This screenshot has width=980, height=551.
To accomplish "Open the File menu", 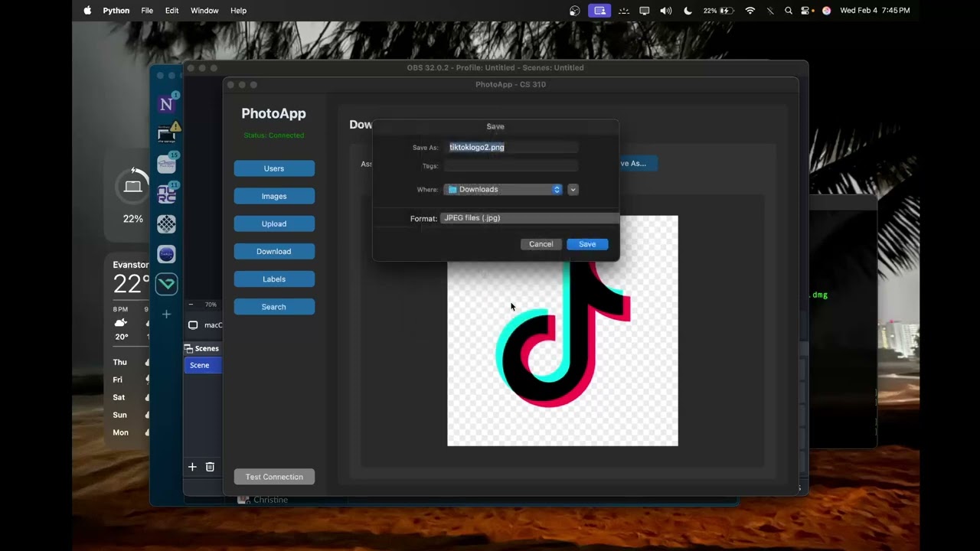I will point(147,11).
